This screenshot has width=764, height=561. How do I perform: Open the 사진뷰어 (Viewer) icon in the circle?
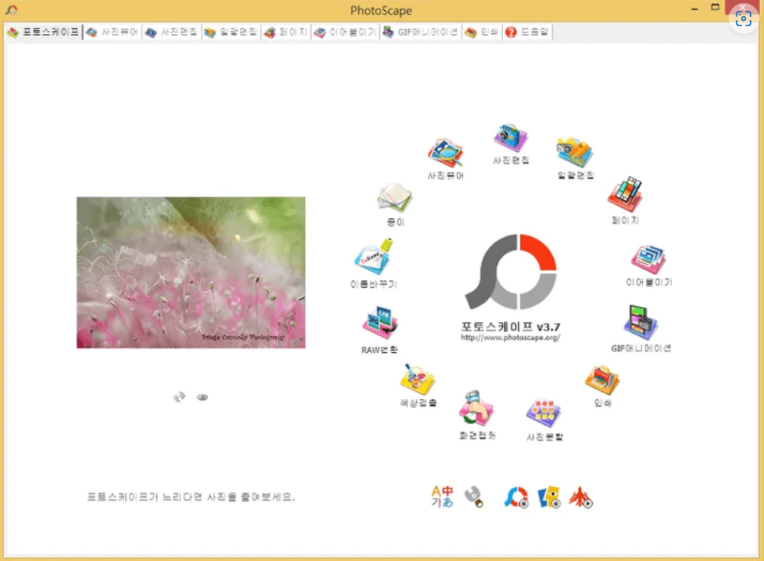coord(445,154)
